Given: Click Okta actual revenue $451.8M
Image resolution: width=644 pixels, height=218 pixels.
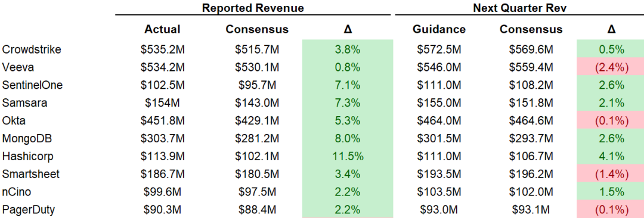Looking at the screenshot, I should [162, 121].
